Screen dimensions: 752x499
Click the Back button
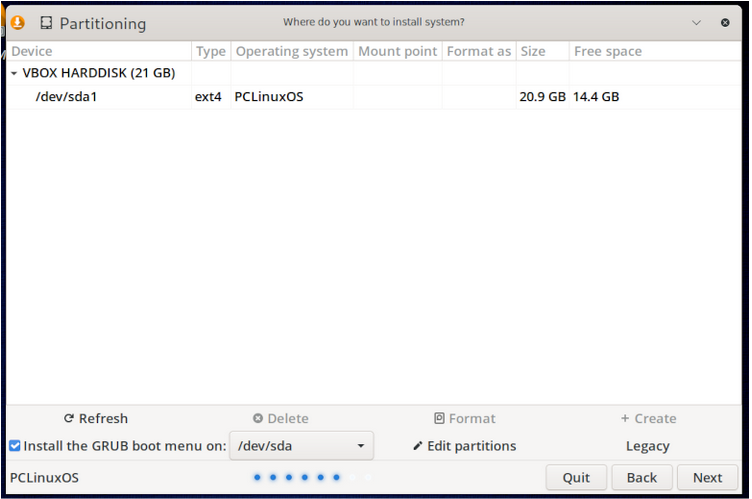[642, 477]
